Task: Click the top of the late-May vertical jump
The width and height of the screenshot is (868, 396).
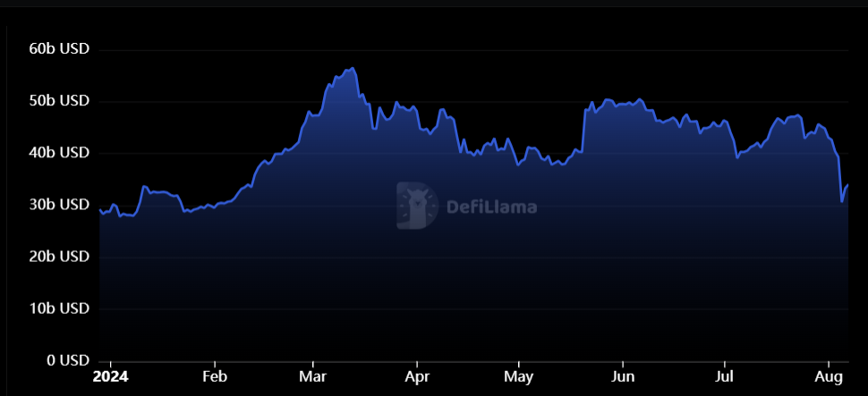Action: pos(585,110)
